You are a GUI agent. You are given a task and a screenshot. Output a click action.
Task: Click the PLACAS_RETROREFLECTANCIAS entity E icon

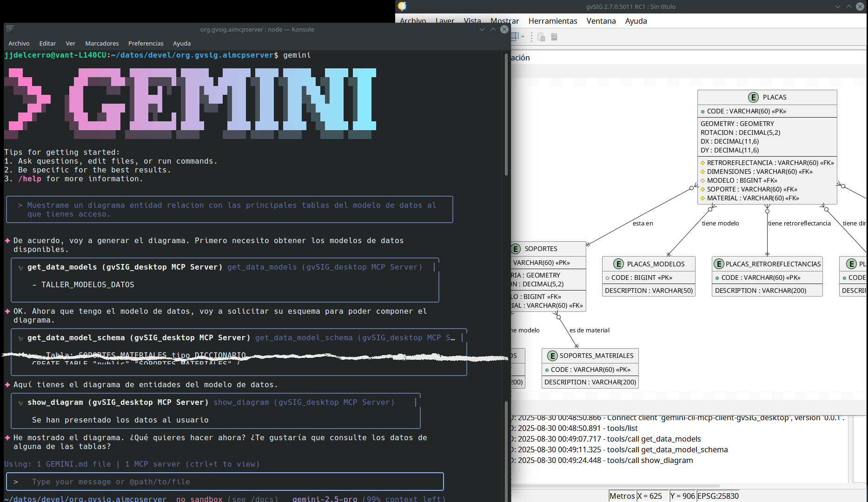[x=719, y=264]
